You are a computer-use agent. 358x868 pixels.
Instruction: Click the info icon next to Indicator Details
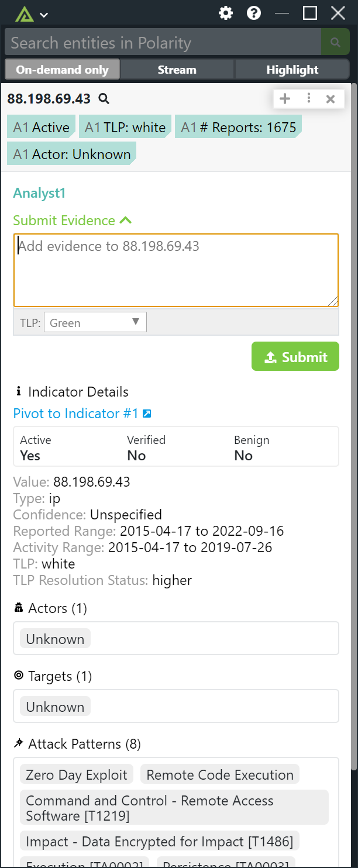(x=19, y=391)
